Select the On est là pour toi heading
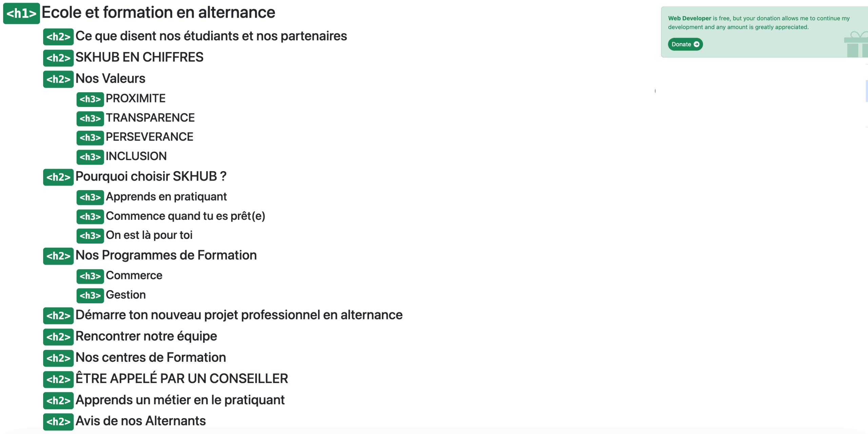The image size is (868, 434). tap(149, 235)
